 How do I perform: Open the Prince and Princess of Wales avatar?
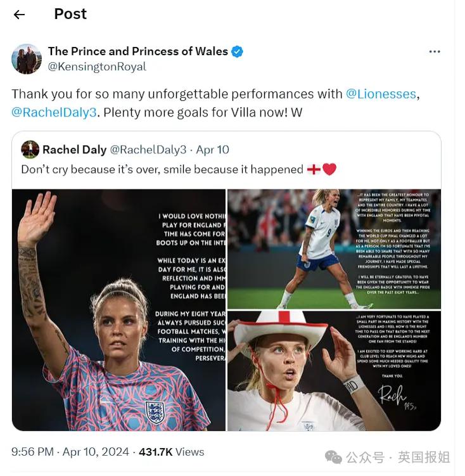tap(27, 58)
